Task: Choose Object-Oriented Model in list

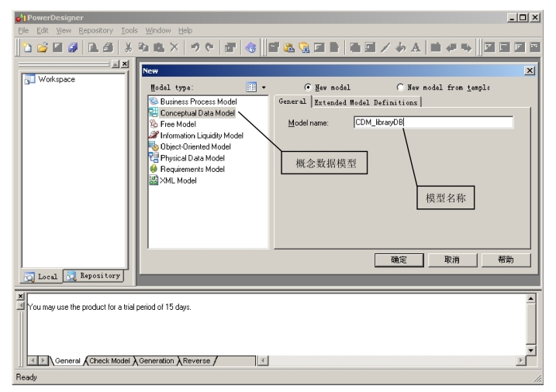Action: pos(195,146)
